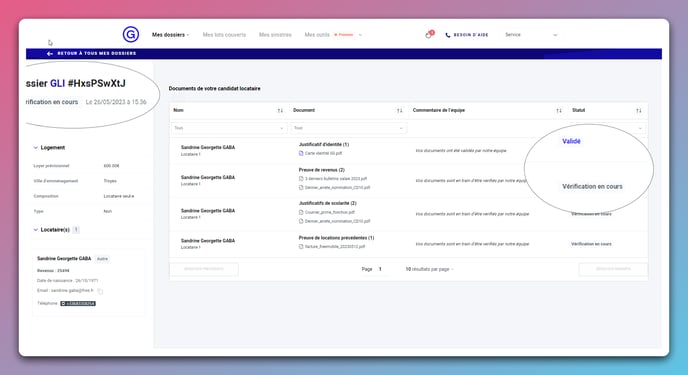Open the Document filter dropdown showing Tous
This screenshot has height=375, width=688.
coord(348,128)
